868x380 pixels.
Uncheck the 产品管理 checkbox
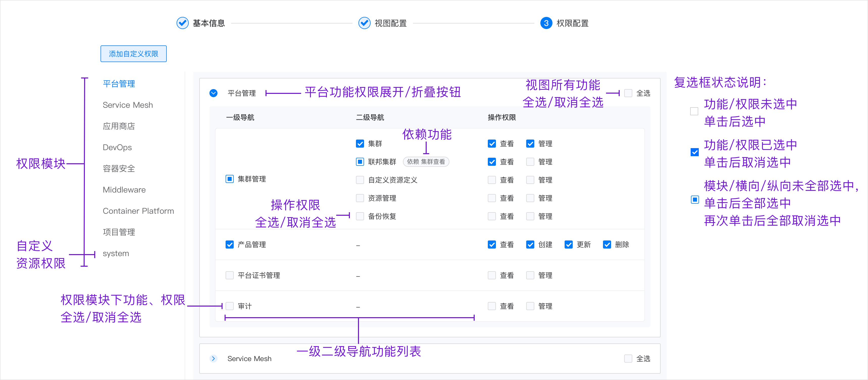[229, 244]
